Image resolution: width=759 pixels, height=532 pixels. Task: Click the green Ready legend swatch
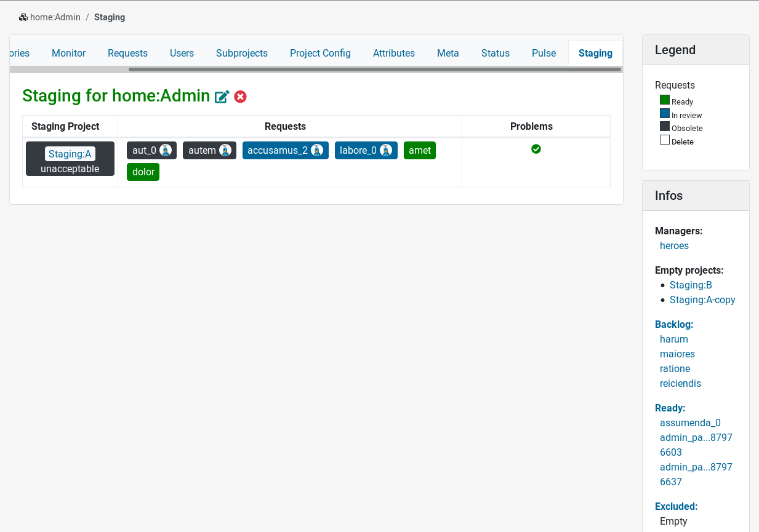click(x=664, y=100)
